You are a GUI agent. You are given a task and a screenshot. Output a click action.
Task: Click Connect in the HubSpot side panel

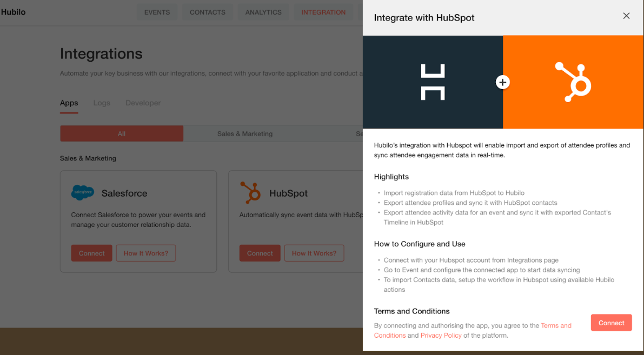tap(611, 323)
